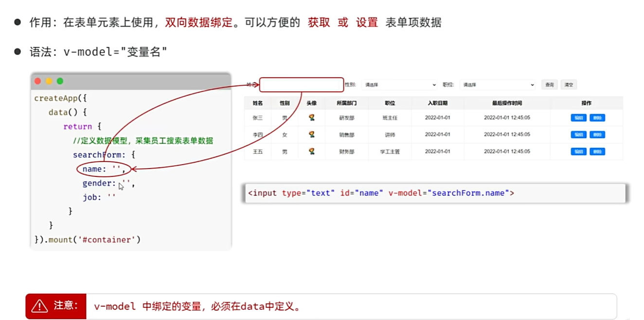Image resolution: width=644 pixels, height=320 pixels.
Task: Click the job: '' code line
Action: click(x=99, y=197)
